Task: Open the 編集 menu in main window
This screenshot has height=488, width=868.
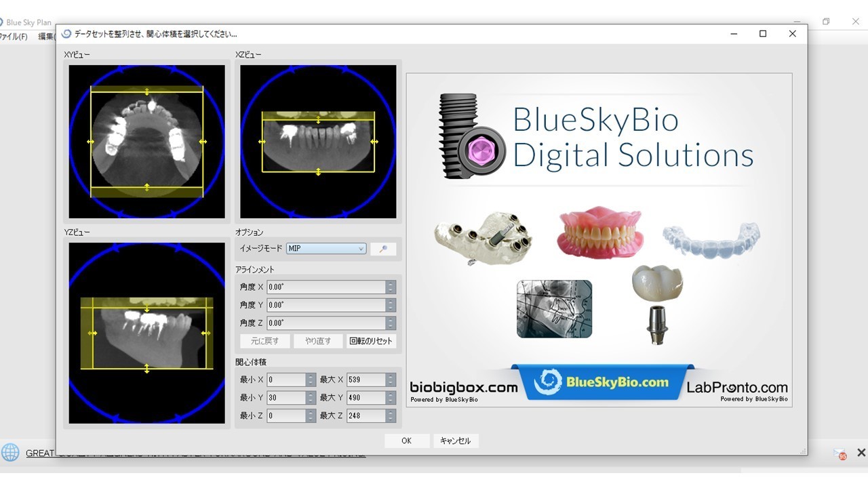Action: coord(46,37)
